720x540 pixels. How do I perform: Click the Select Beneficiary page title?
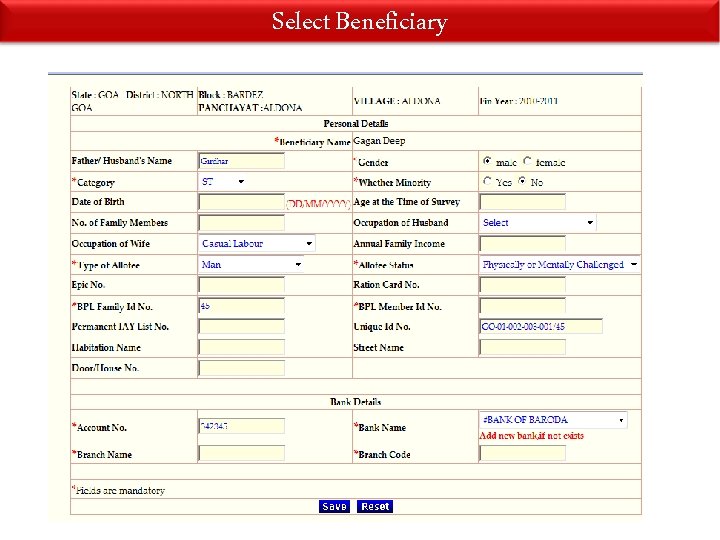360,22
